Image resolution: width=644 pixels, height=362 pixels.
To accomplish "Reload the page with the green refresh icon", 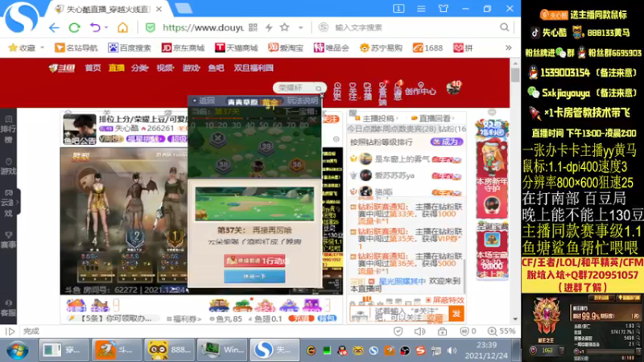I will [74, 27].
